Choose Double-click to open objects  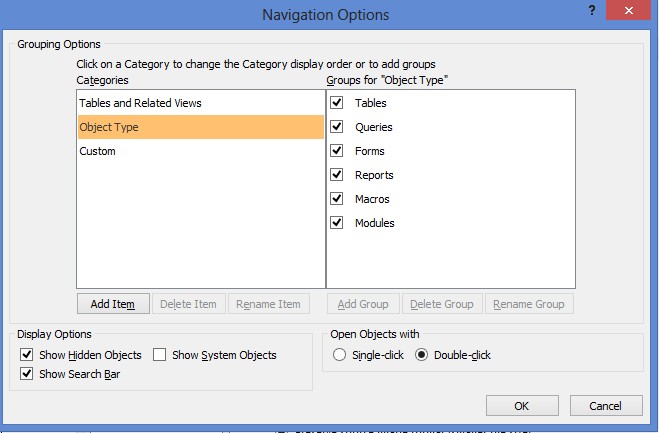pos(421,355)
